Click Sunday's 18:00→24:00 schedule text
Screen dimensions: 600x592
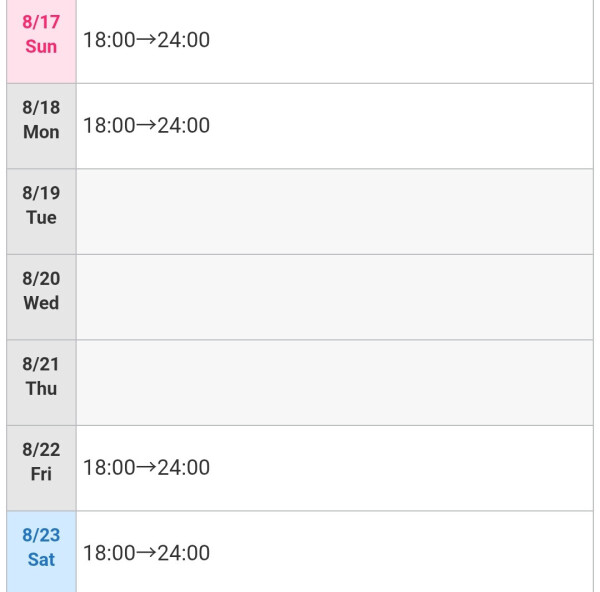(146, 40)
